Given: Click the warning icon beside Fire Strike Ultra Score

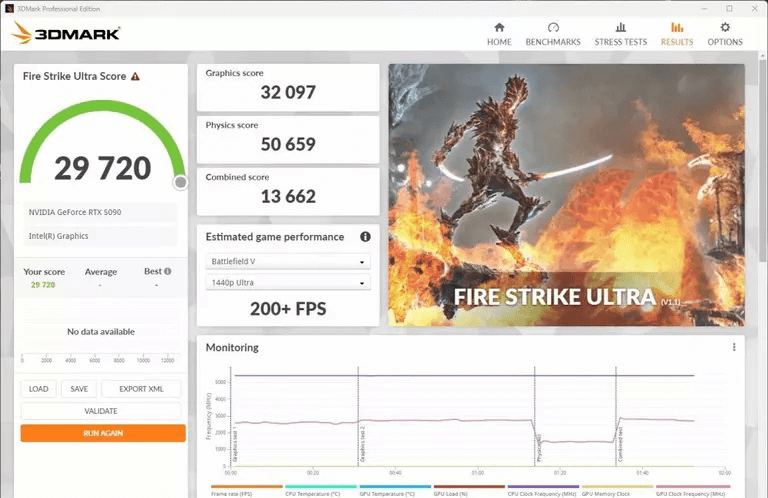Looking at the screenshot, I should click(x=135, y=76).
